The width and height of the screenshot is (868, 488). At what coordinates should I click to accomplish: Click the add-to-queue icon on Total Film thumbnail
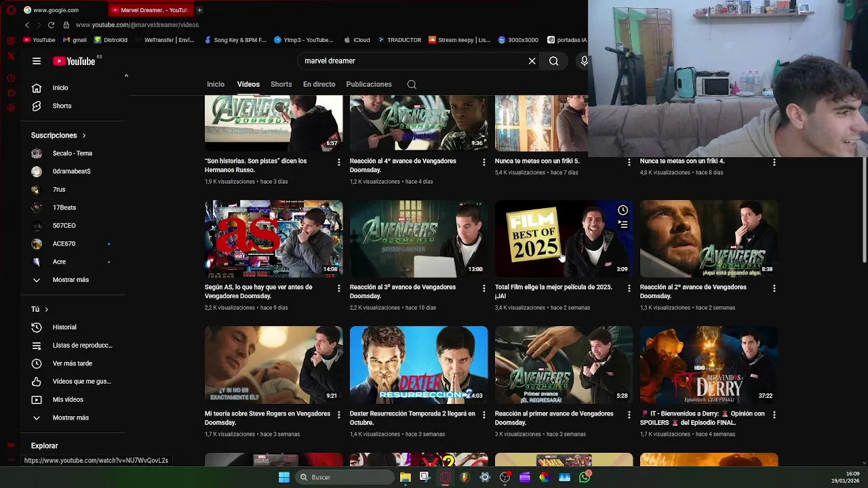623,224
